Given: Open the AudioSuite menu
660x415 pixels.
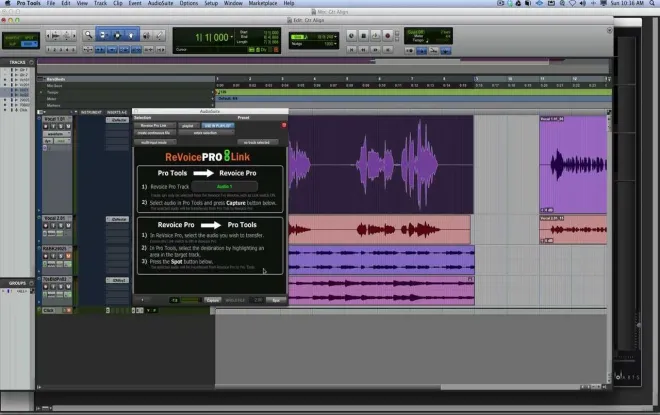Looking at the screenshot, I should coord(160,3).
